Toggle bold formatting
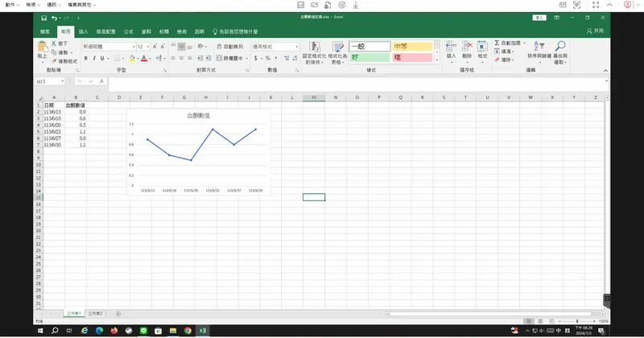This screenshot has height=338, width=644. coord(86,58)
